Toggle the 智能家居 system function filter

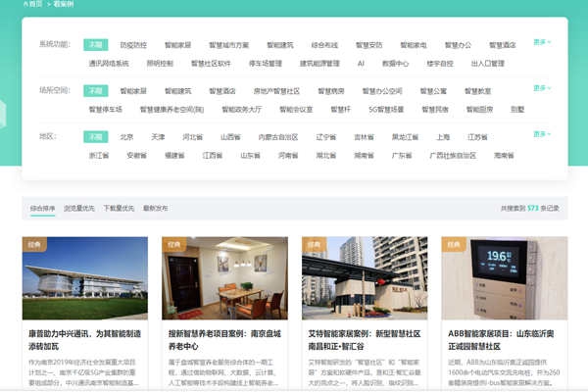point(178,45)
